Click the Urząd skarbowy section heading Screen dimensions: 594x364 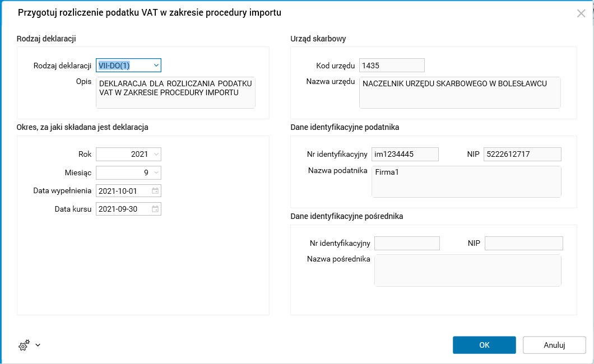[318, 39]
